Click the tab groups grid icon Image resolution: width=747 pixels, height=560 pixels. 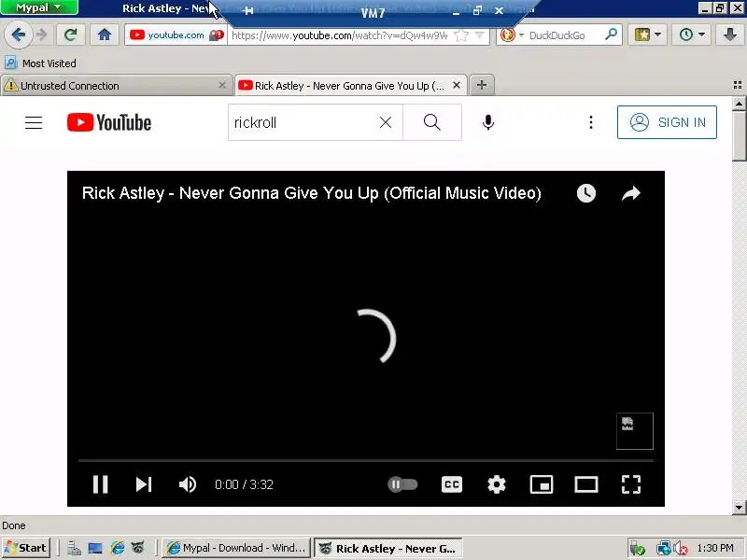[x=737, y=85]
